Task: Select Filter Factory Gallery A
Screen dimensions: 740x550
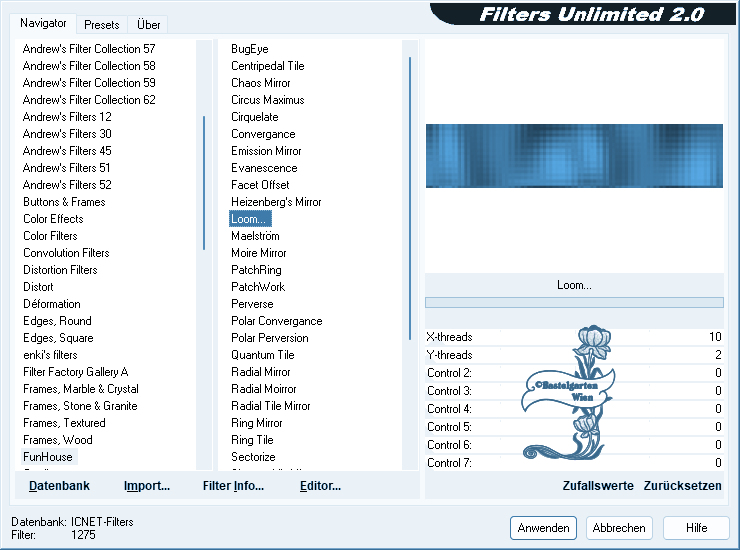Action: (x=76, y=372)
